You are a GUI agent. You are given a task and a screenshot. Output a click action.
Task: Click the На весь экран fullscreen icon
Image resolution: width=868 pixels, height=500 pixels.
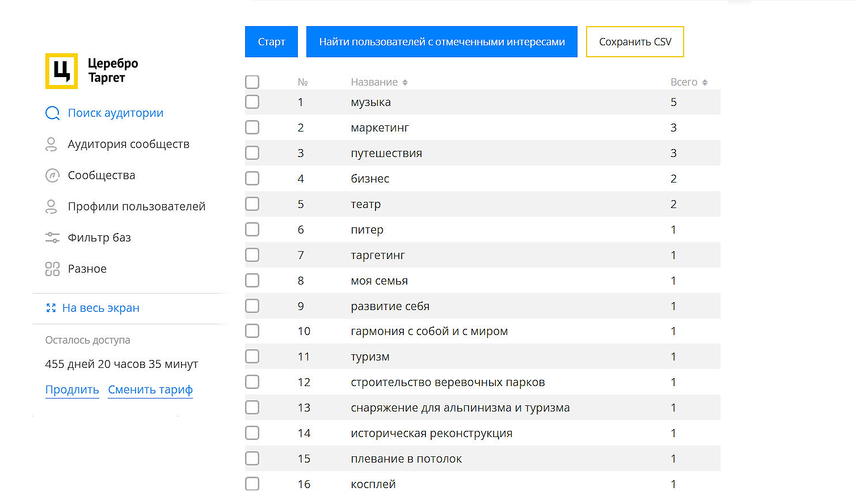click(x=52, y=308)
